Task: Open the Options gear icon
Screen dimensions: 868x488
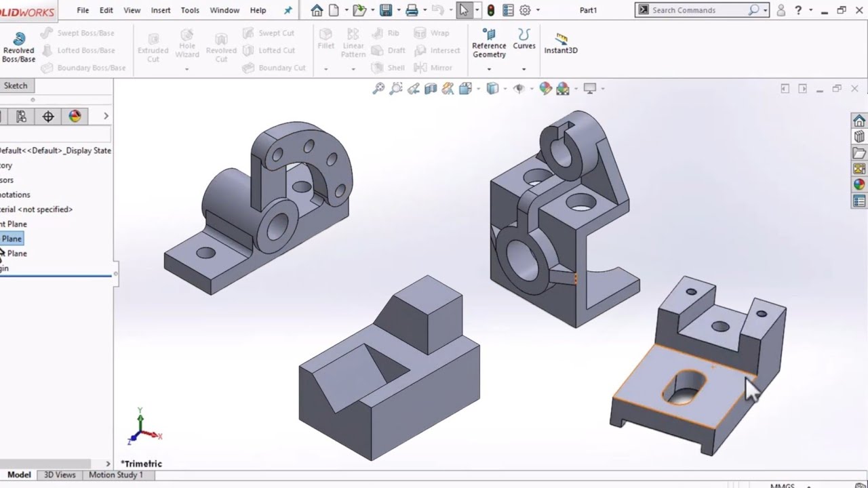Action: click(x=525, y=10)
